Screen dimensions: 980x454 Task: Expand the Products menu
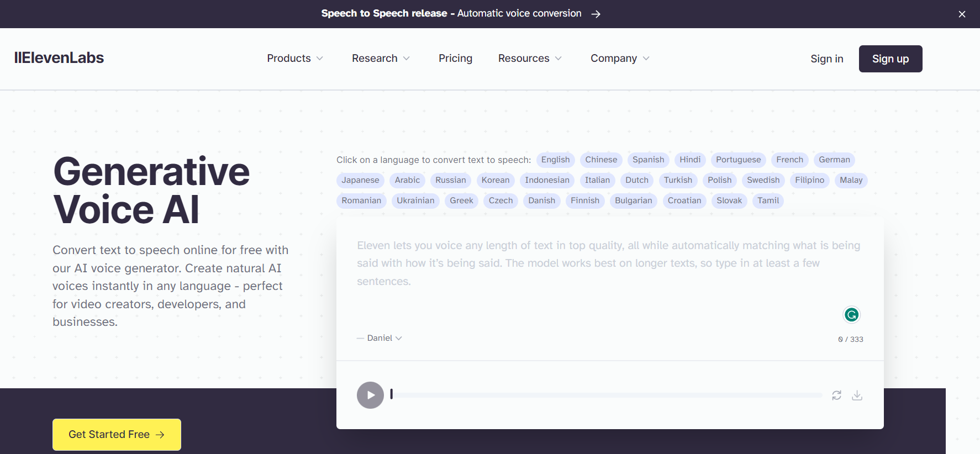[x=295, y=59]
